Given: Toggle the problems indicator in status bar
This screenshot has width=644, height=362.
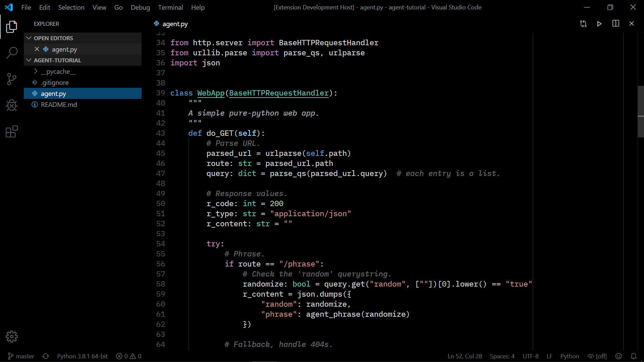Looking at the screenshot, I should tap(128, 356).
